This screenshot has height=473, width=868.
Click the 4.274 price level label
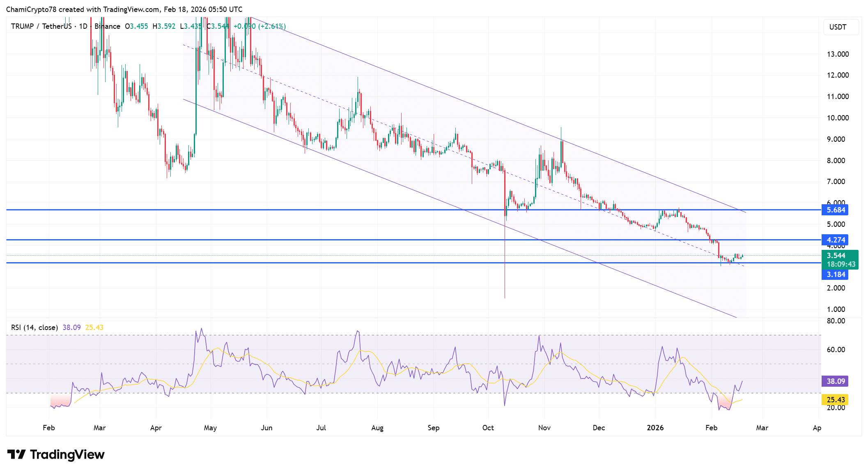click(x=835, y=240)
